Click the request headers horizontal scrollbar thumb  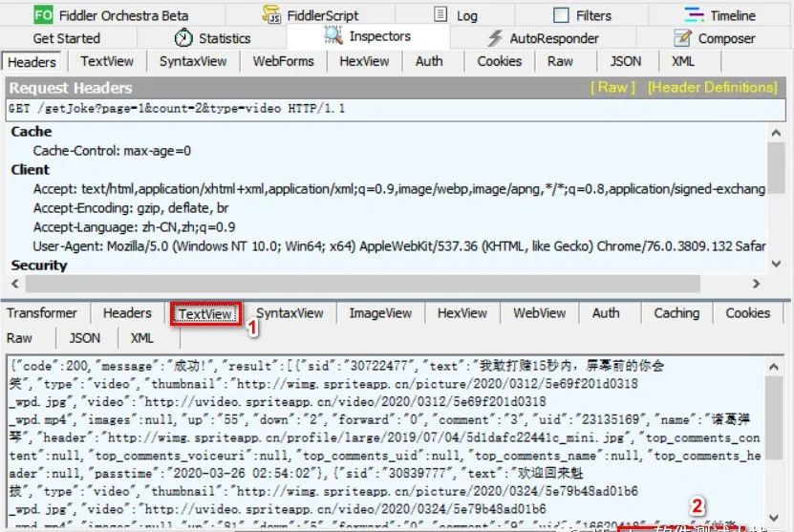click(x=363, y=284)
